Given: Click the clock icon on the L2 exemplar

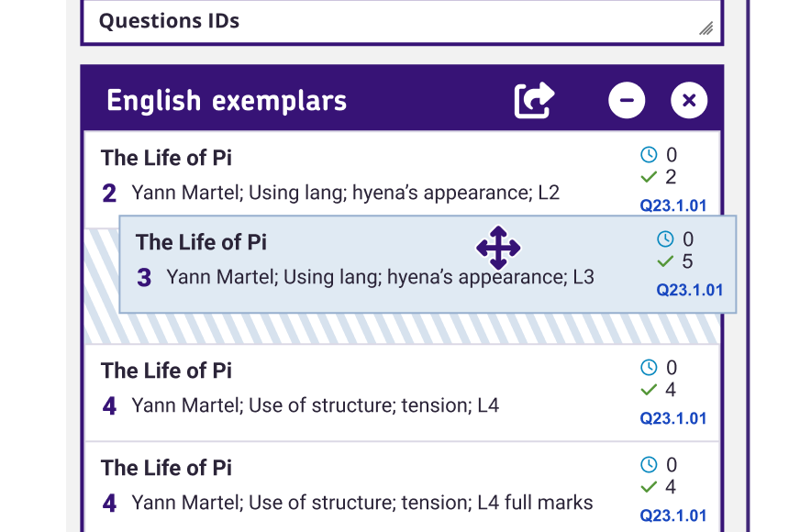Looking at the screenshot, I should click(x=649, y=154).
